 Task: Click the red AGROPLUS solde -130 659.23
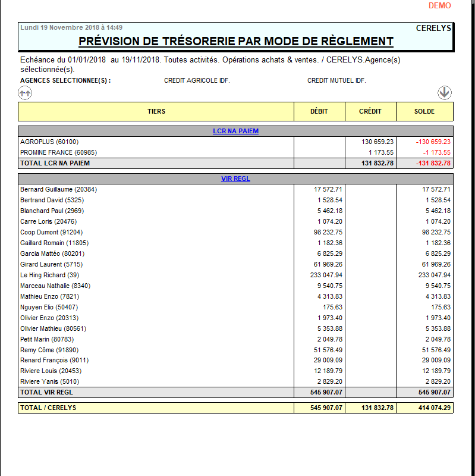click(x=433, y=142)
